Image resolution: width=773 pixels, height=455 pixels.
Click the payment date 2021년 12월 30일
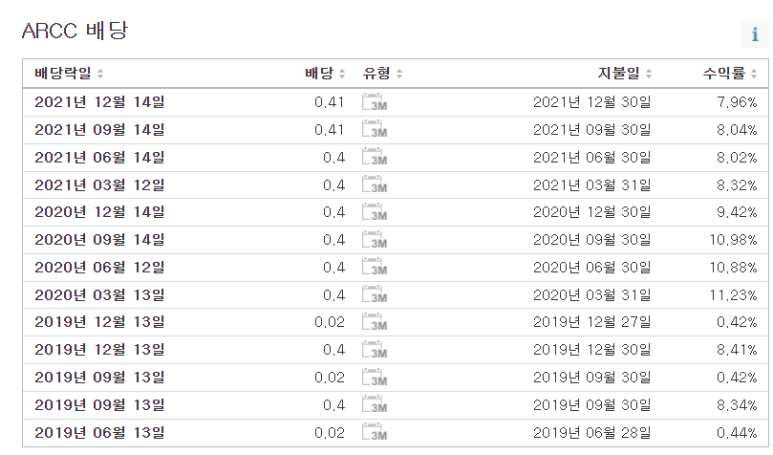(592, 102)
